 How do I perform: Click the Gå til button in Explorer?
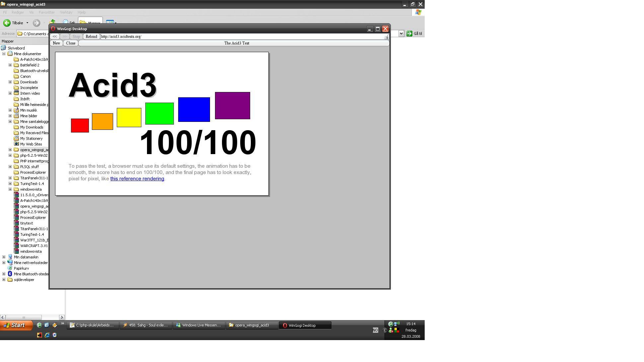tap(414, 34)
